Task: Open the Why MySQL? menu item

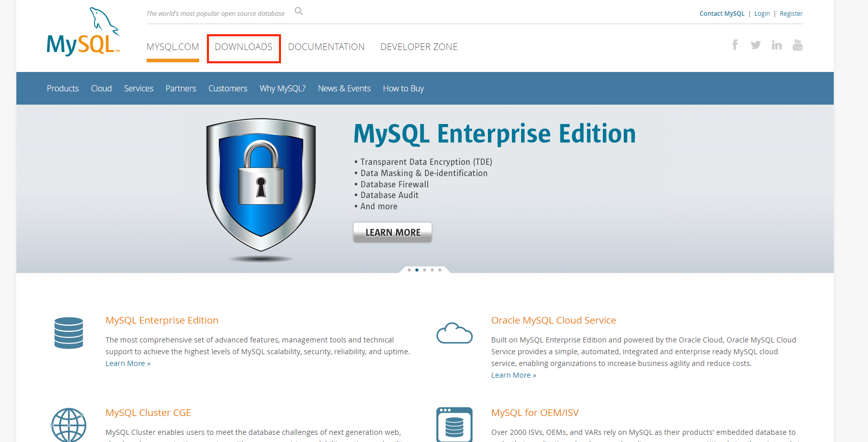Action: tap(283, 88)
